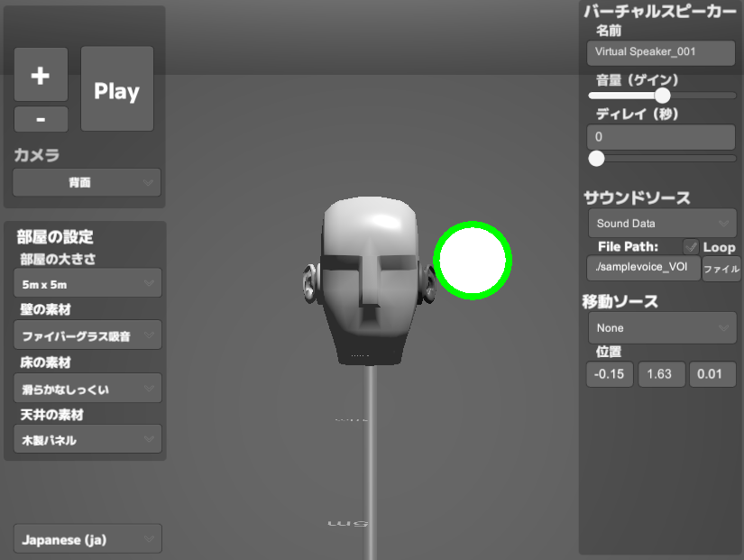The image size is (744, 560).
Task: Open the カメラ view dropdown showing 背面
Action: coord(86,182)
